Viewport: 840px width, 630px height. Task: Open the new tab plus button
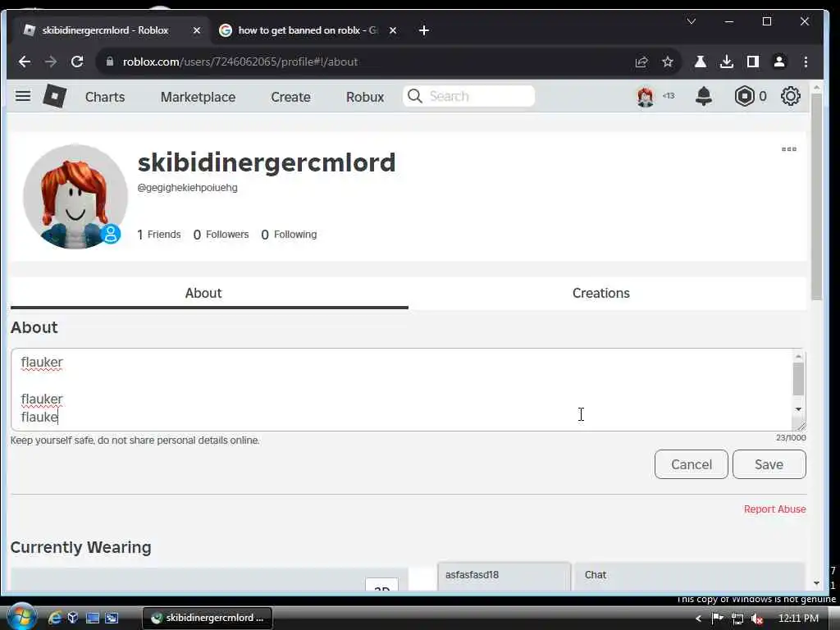(424, 30)
